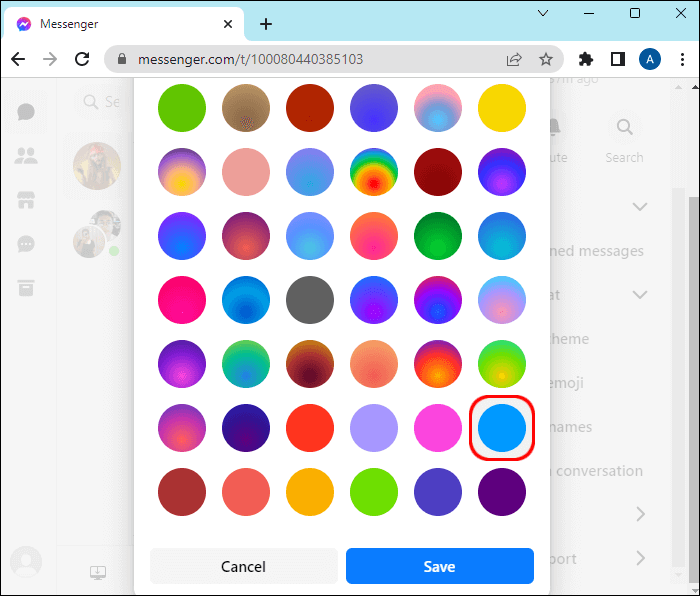Pick the amber orange swatch in bottom row

(x=310, y=492)
